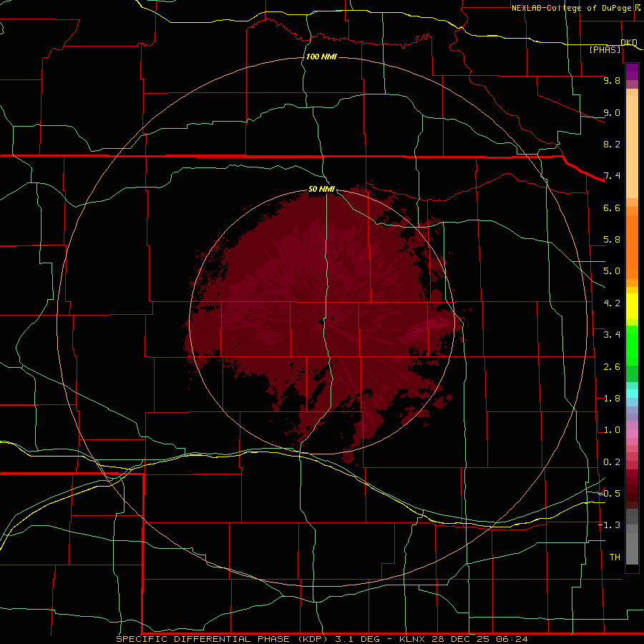Click the 5.0 value on the color scale
644x644 pixels.
(x=612, y=271)
